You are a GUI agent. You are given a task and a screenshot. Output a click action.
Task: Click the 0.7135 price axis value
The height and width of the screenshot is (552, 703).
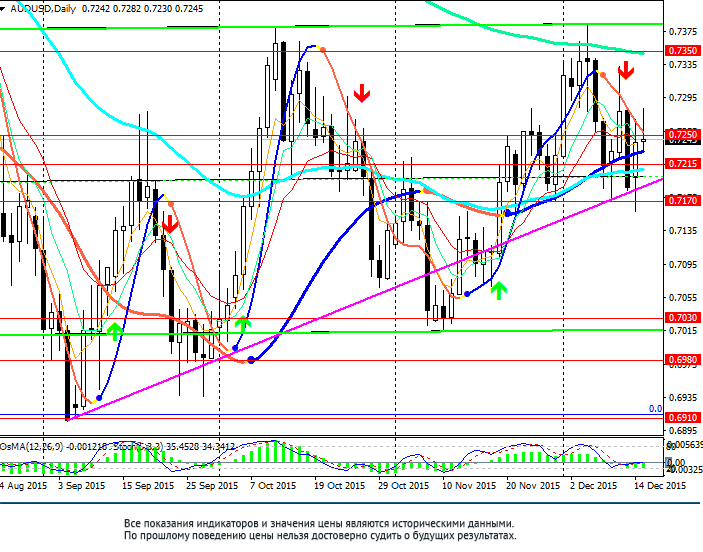[683, 231]
